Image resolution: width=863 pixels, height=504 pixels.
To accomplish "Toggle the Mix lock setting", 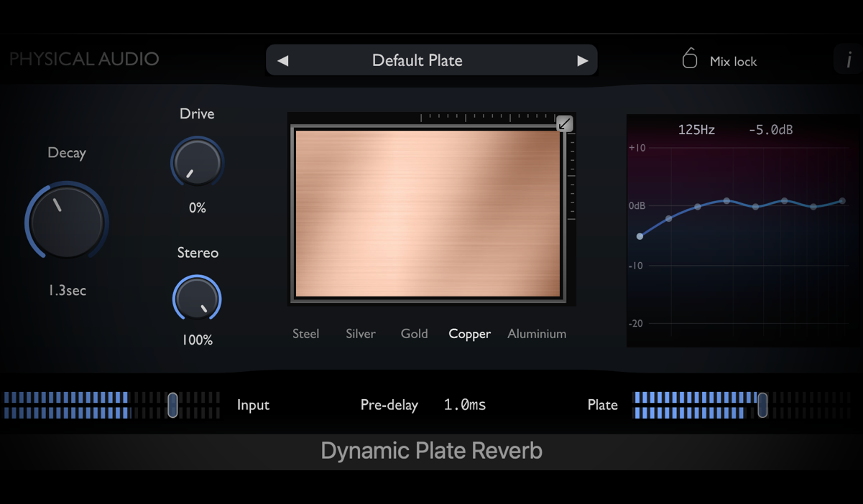I will [x=733, y=62].
